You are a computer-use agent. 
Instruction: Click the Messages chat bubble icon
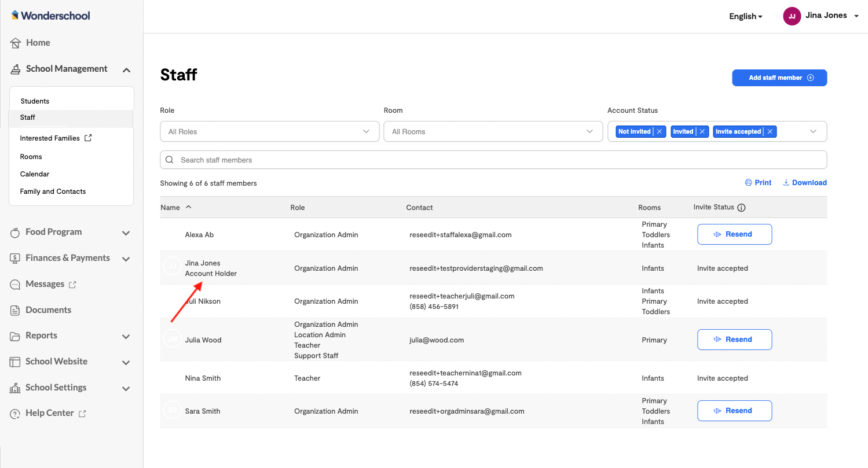coord(15,284)
